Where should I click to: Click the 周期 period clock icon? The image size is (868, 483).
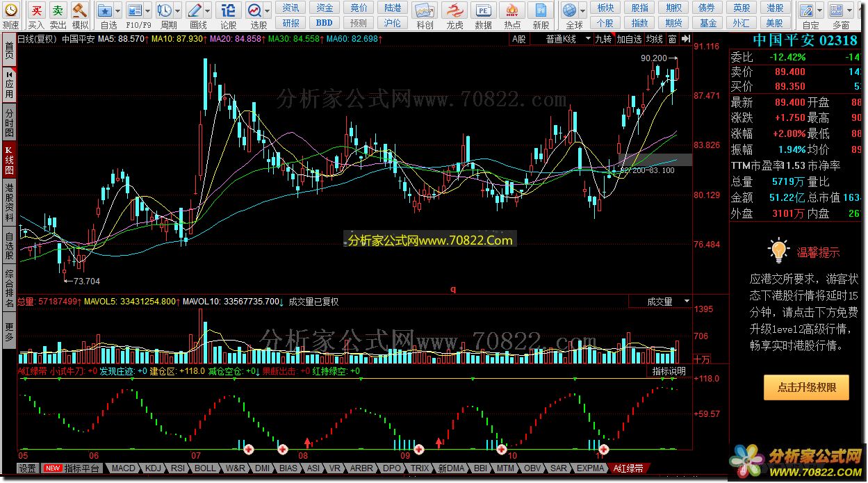click(x=164, y=10)
